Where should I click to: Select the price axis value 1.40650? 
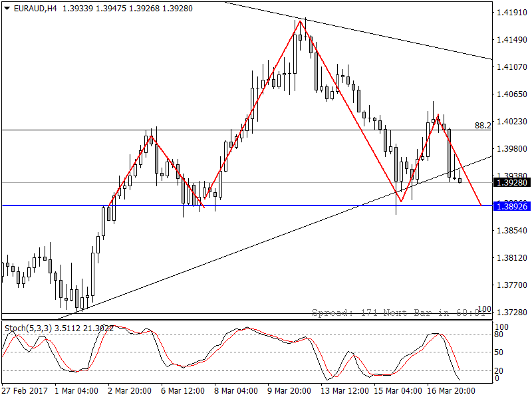click(511, 94)
